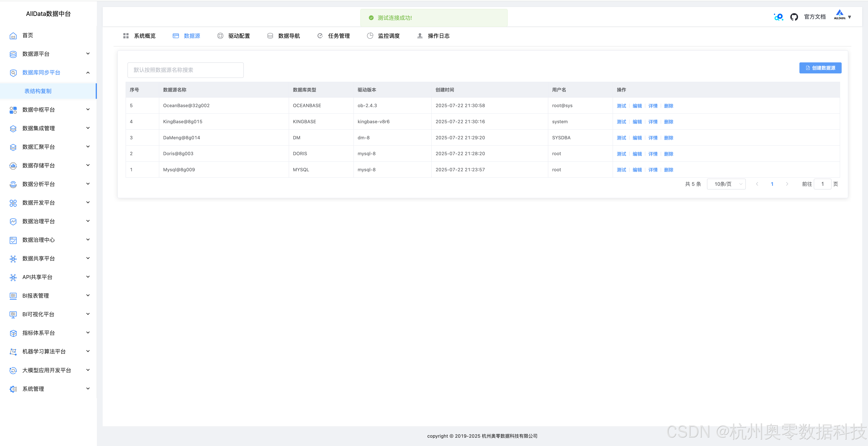Click the 大模型应用开发平台 sidebar icon

tap(13, 371)
